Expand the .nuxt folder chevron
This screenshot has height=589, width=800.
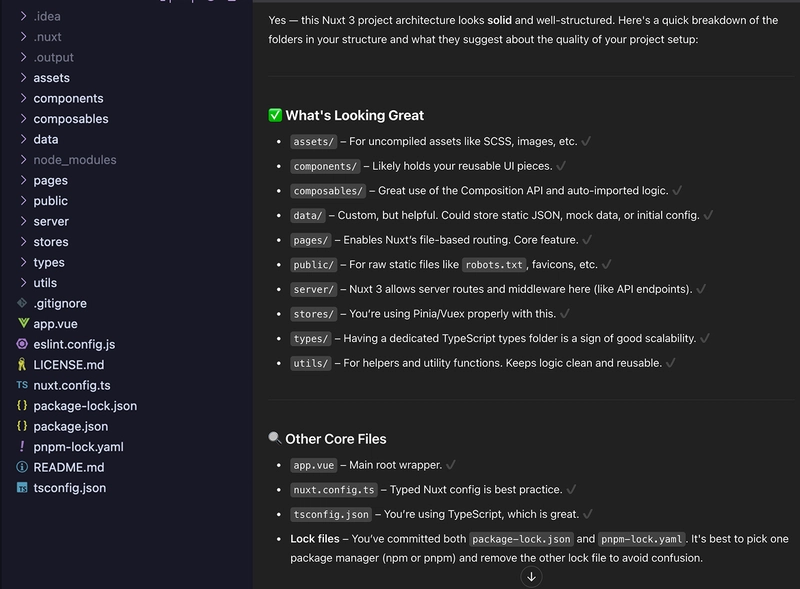(23, 37)
